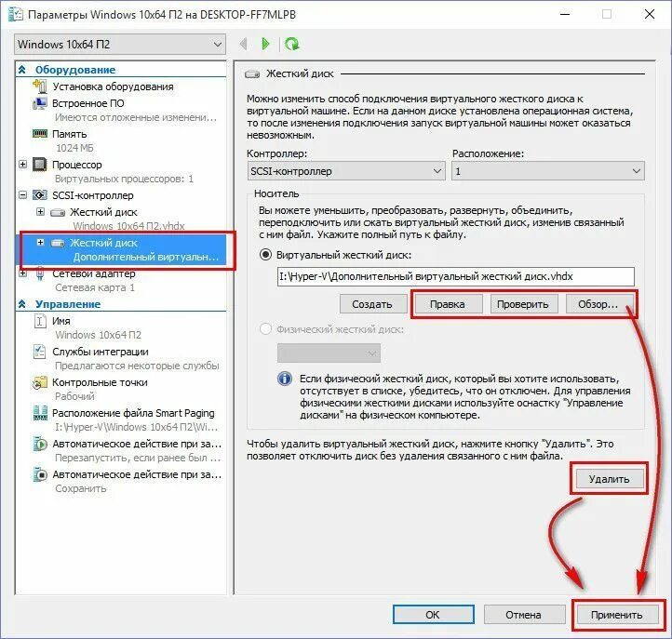
Task: Select Установка оборудования in the tree
Action: pos(114,87)
